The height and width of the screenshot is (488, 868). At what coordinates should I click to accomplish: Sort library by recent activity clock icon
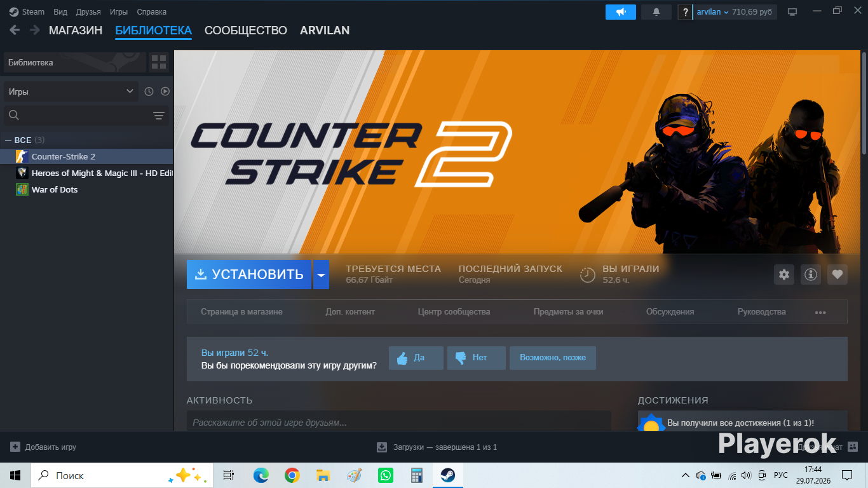coord(149,91)
